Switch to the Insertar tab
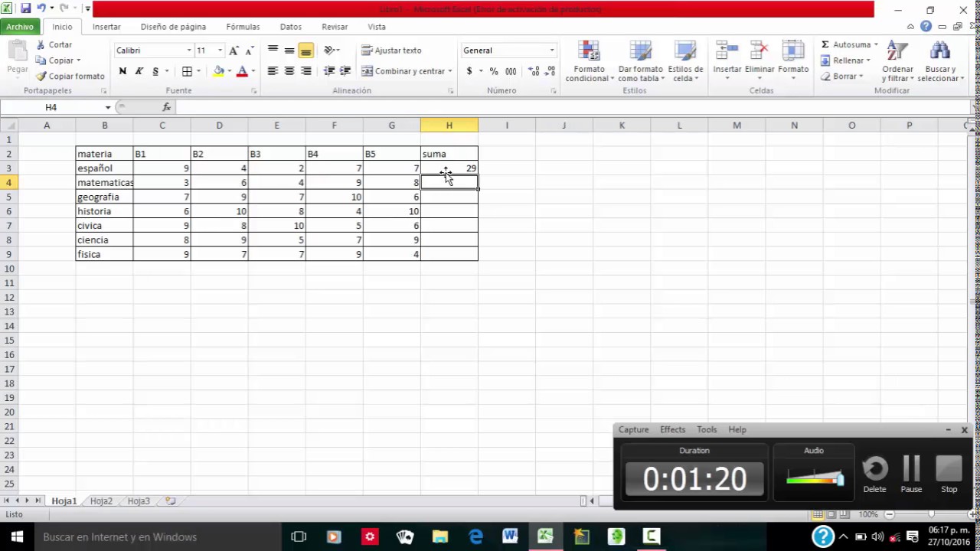The image size is (980, 551). click(106, 27)
